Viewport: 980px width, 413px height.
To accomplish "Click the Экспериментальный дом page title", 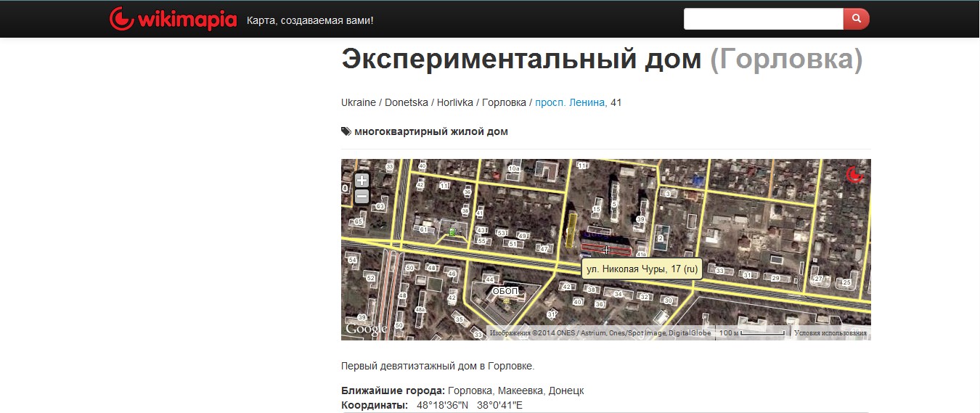I will [521, 60].
